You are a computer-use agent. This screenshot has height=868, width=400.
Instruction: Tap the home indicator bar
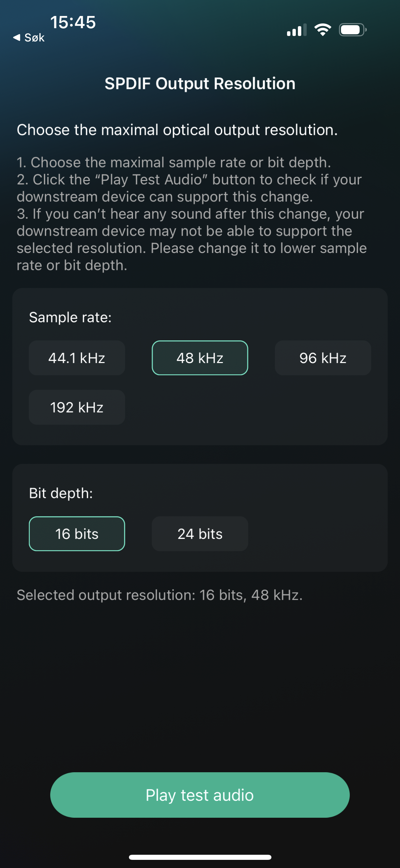click(x=200, y=857)
